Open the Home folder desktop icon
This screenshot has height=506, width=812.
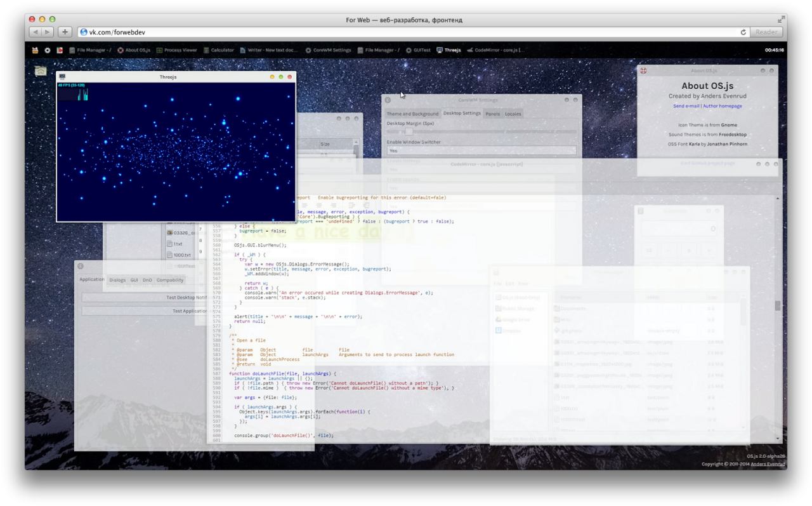pyautogui.click(x=41, y=71)
